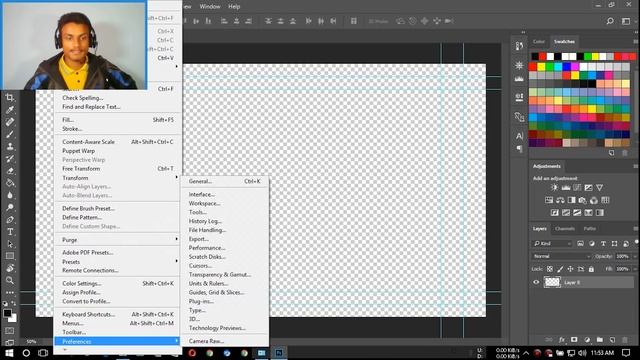Open the Edit Toolbar three-dots button
Viewport: 640px width, 360px height.
click(10, 292)
